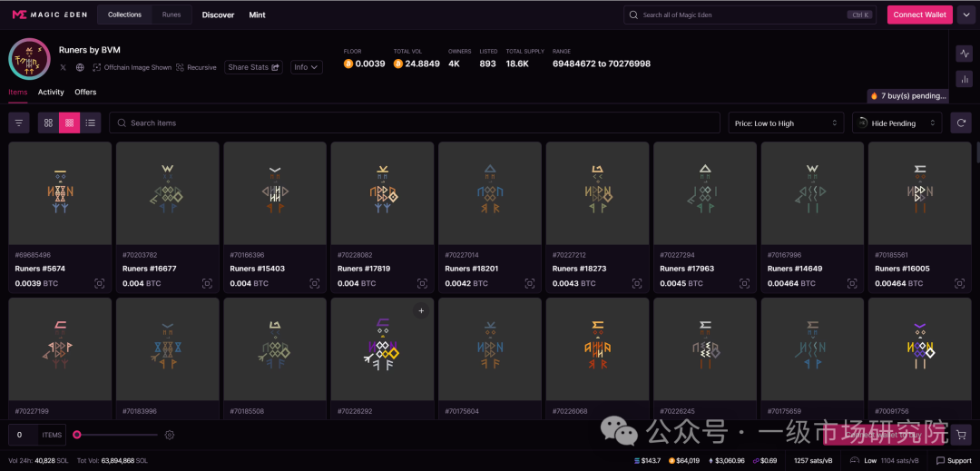Toggle Offchain Image Shown

(x=132, y=67)
